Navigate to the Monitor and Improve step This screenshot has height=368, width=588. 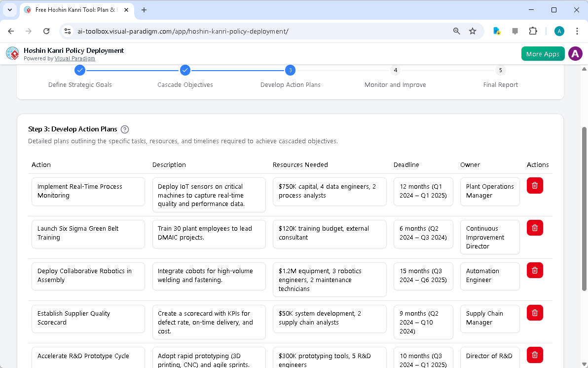point(395,70)
